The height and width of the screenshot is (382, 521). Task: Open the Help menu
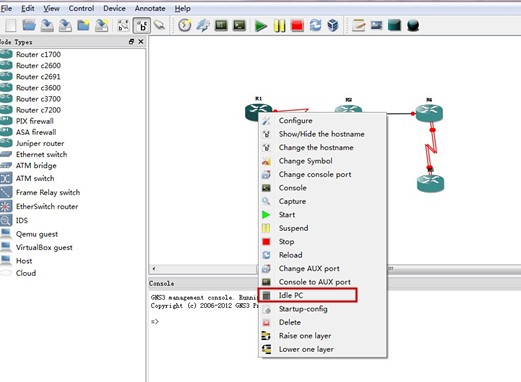click(183, 8)
